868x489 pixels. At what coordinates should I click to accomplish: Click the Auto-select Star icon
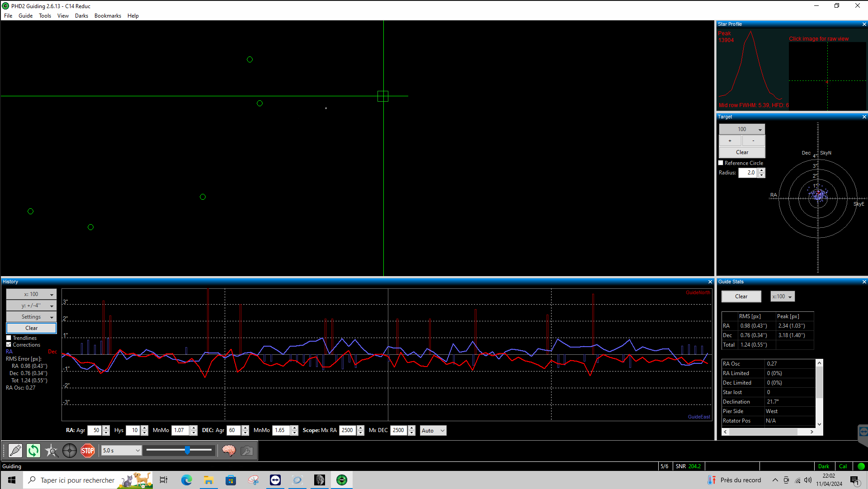52,451
